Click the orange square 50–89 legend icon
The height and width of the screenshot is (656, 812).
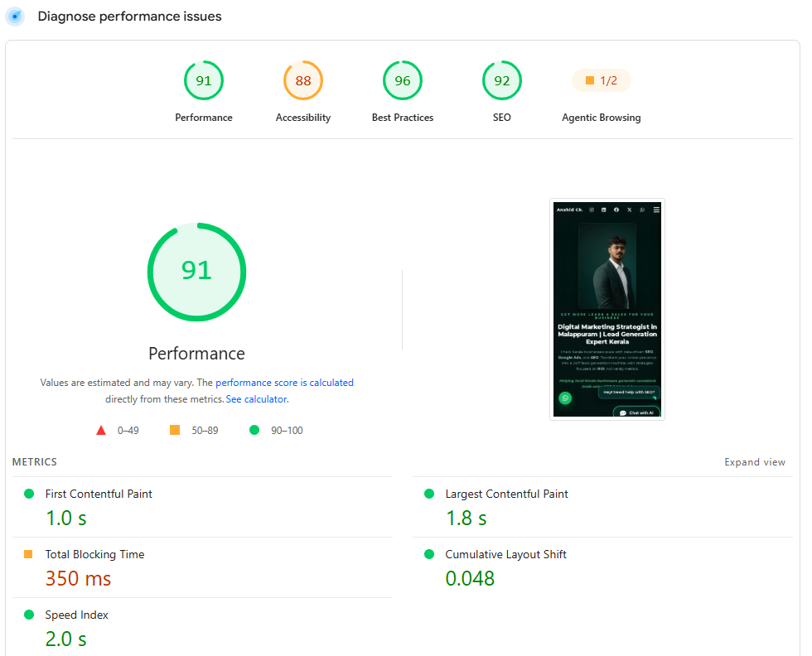[175, 430]
